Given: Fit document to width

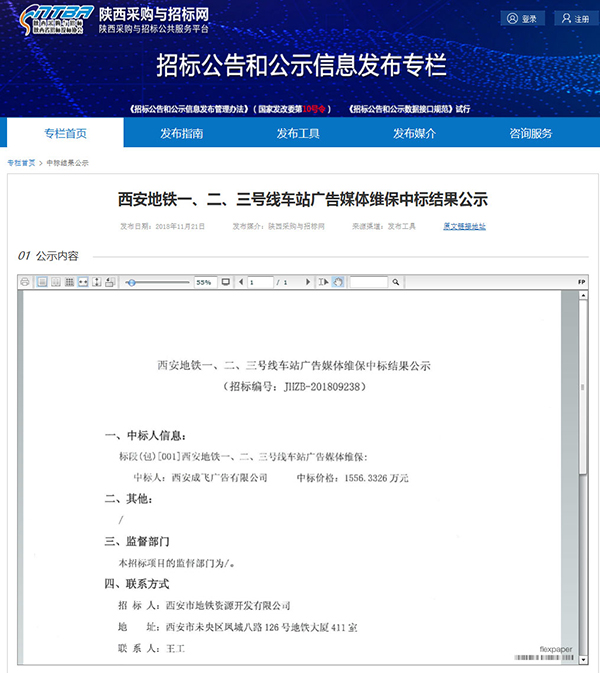Looking at the screenshot, I should pos(83,282).
